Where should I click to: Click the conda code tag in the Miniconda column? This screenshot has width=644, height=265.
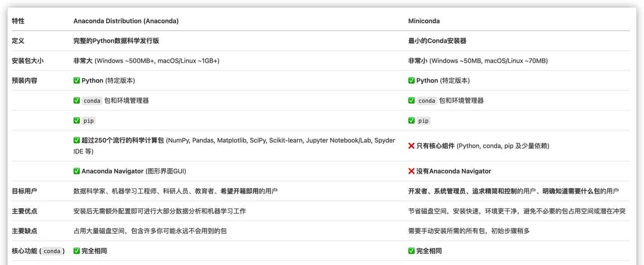click(x=427, y=101)
